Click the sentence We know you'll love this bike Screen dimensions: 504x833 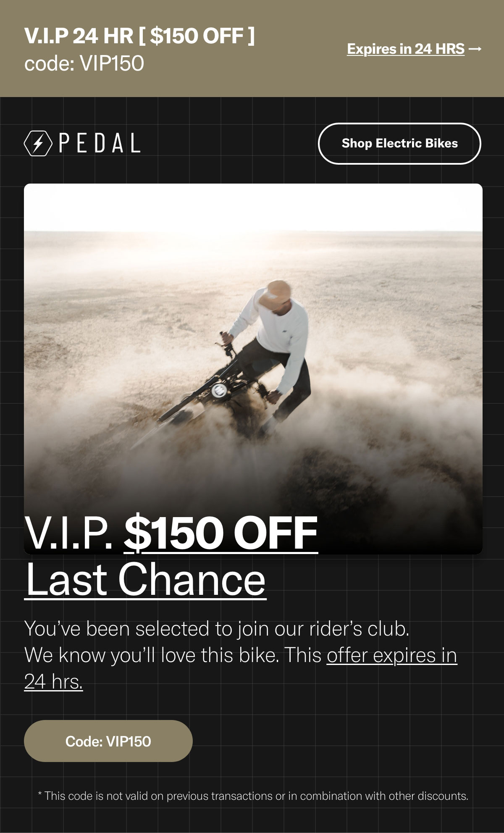point(152,655)
